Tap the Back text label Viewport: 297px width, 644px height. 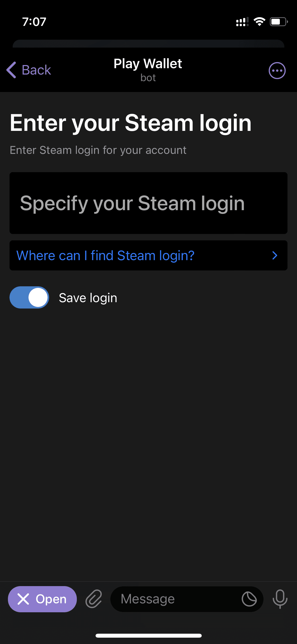[36, 70]
